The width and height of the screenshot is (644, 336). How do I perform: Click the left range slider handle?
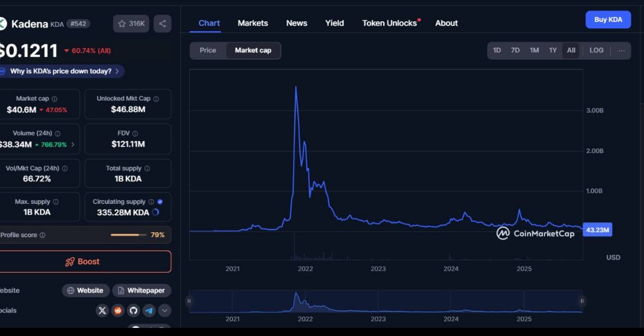(189, 301)
